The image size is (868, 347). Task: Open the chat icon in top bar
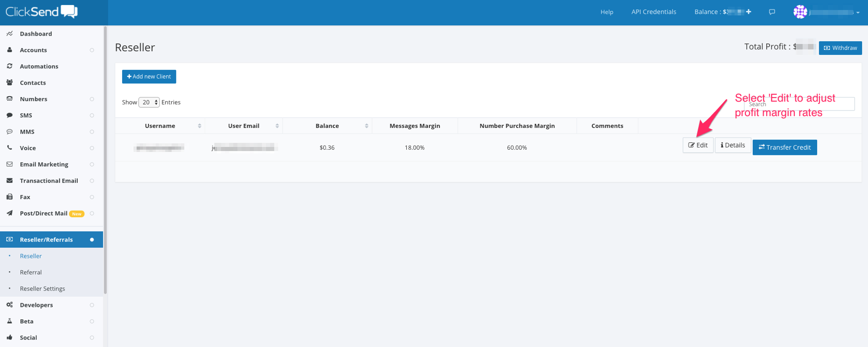point(772,12)
